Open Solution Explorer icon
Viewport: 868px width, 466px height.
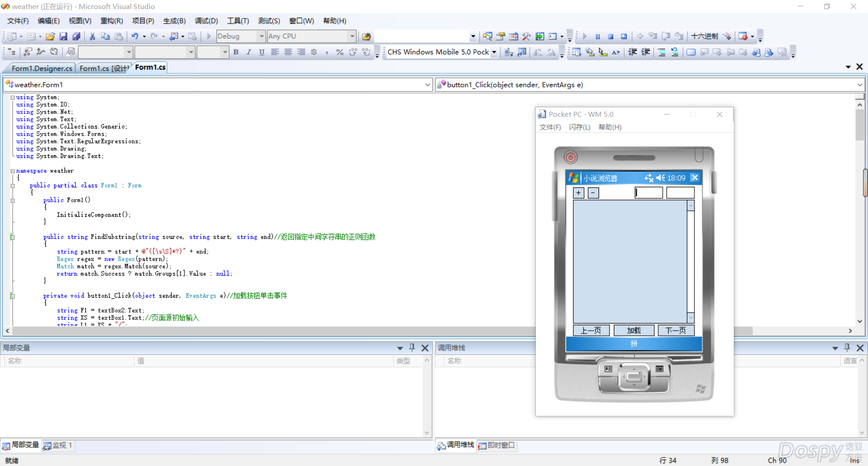pos(487,36)
